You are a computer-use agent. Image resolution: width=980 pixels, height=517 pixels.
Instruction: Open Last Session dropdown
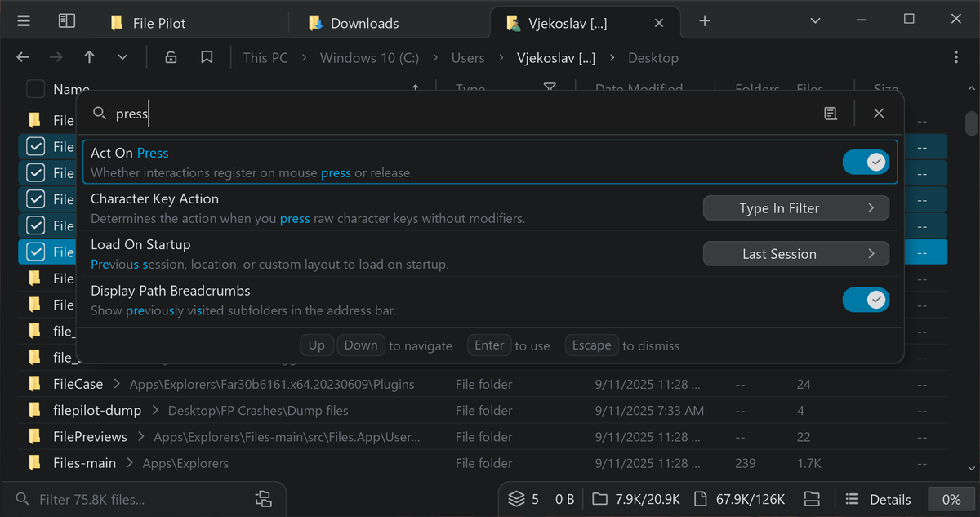point(796,254)
